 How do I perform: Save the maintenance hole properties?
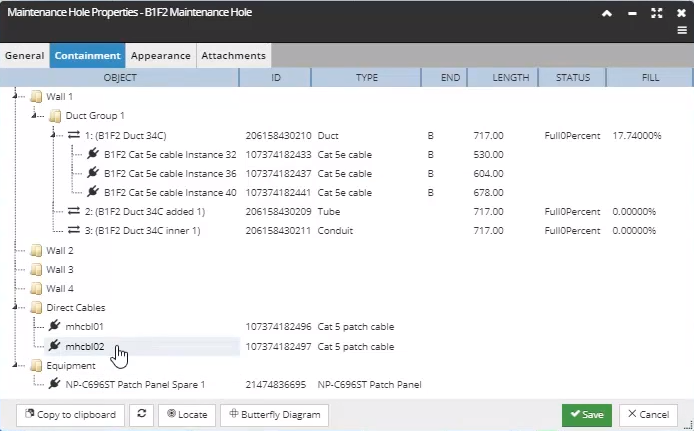click(x=587, y=415)
